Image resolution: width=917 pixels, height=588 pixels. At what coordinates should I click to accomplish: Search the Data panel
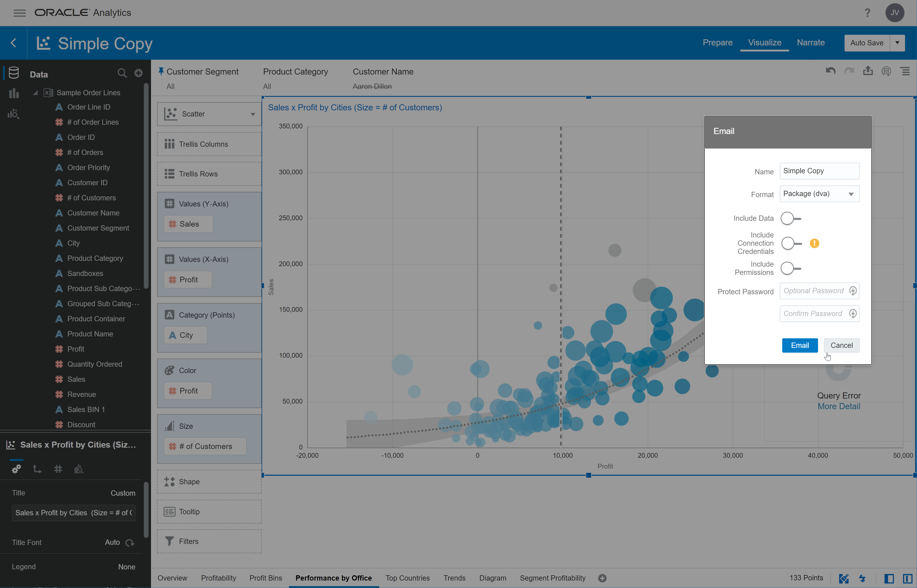pos(122,73)
